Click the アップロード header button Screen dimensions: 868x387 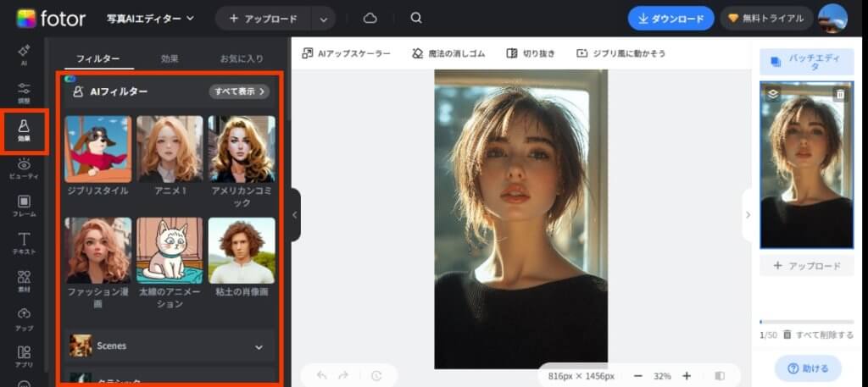click(264, 19)
